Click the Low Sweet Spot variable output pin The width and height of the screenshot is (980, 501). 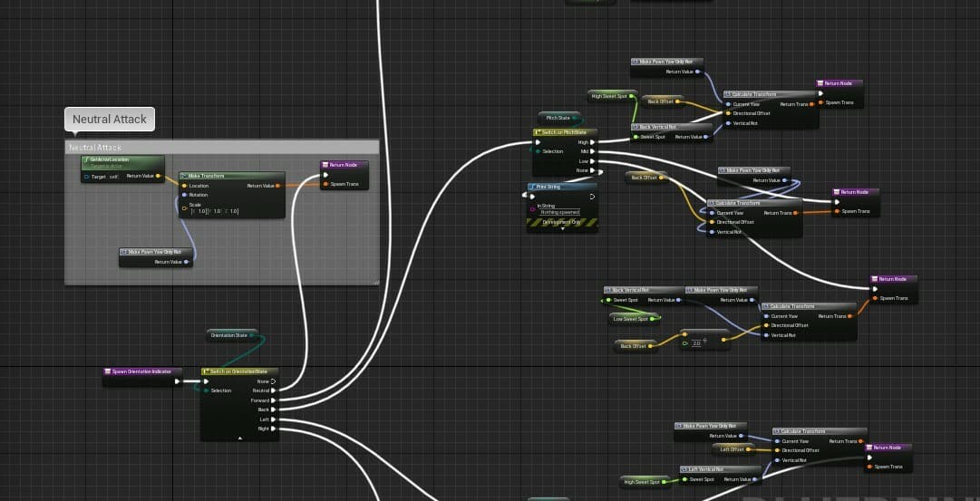[653, 319]
